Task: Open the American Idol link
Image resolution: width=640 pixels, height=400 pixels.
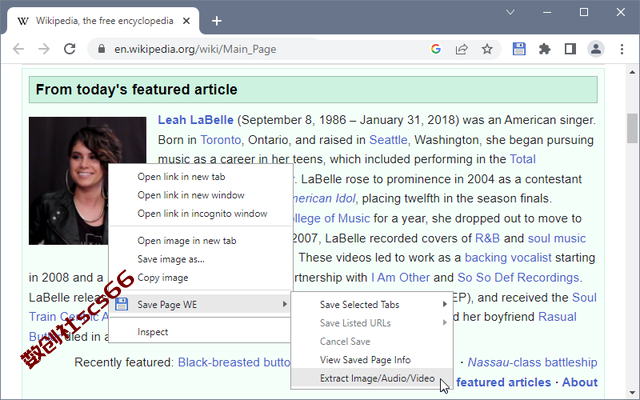Action: click(x=324, y=199)
